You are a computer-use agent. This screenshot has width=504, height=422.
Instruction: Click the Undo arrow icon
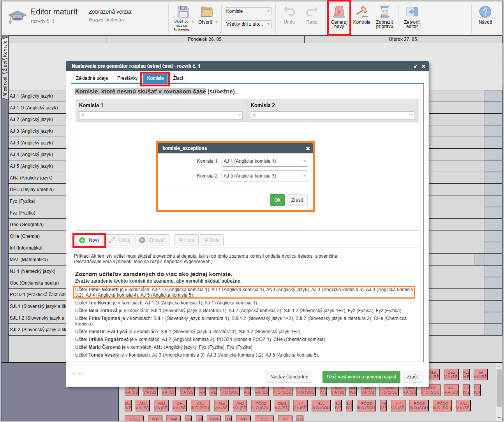click(289, 12)
